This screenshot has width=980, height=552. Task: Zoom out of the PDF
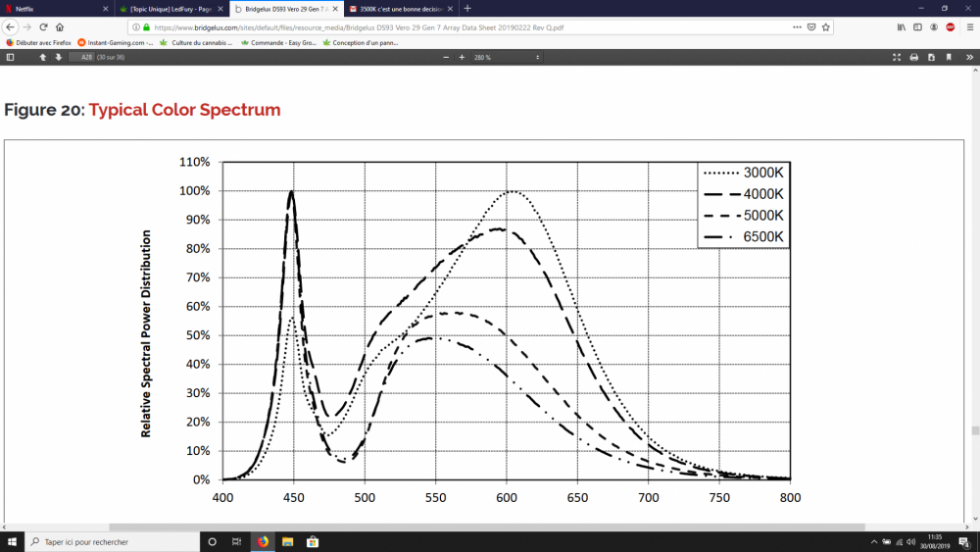pos(446,57)
